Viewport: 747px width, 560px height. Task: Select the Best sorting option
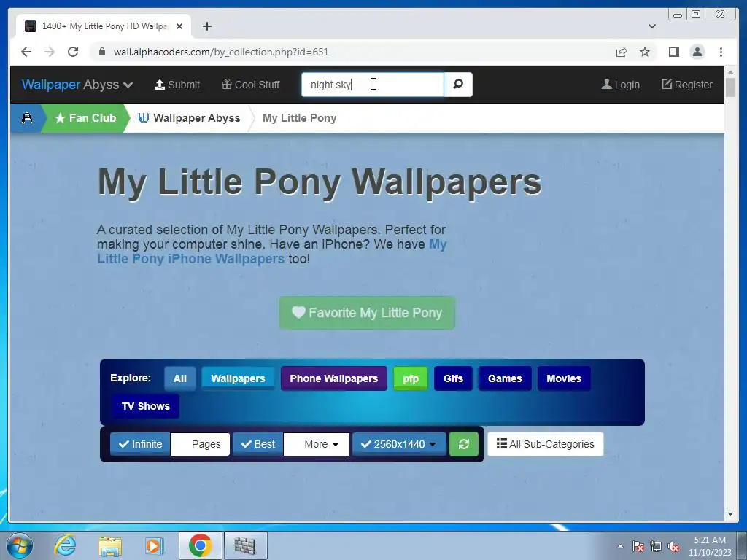258,444
